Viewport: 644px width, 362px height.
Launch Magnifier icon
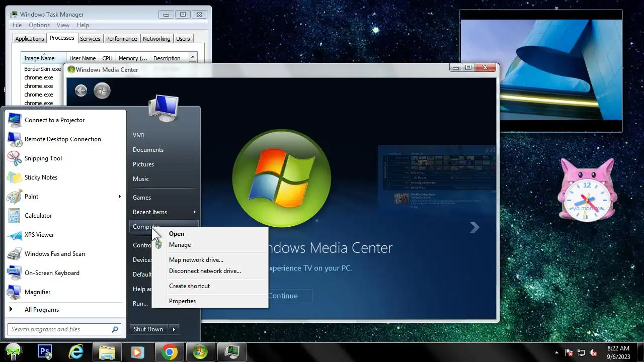point(15,292)
